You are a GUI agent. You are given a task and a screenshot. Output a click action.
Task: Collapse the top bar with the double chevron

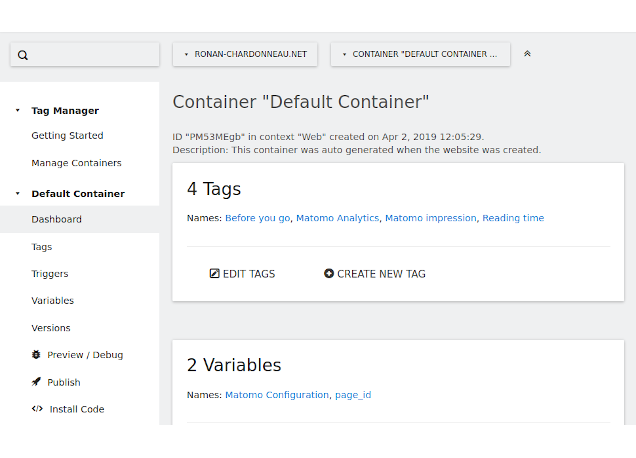coord(527,54)
